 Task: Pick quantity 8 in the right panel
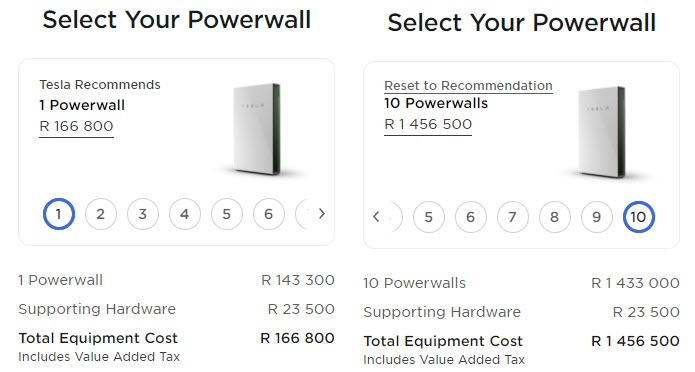click(x=554, y=217)
